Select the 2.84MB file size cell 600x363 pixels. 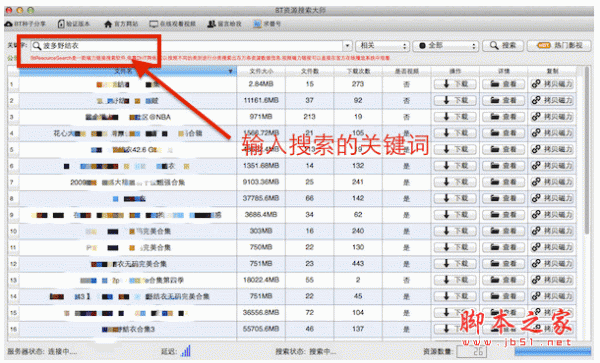point(261,84)
